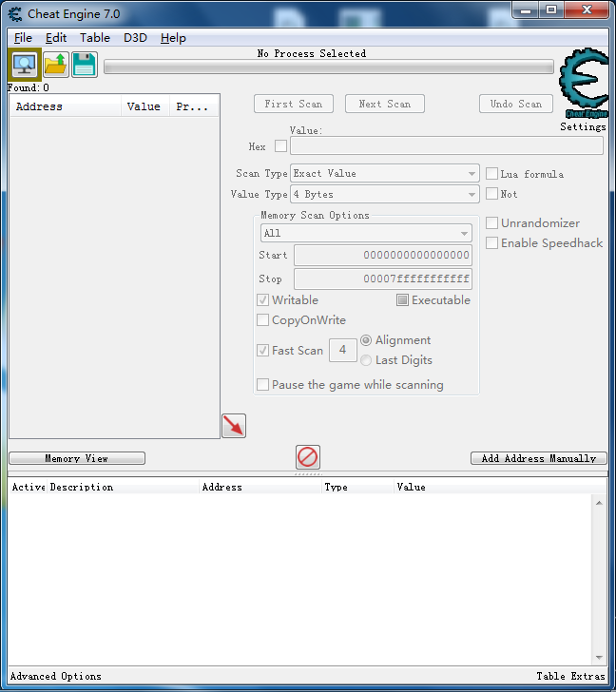Click the found list Address column header
The width and height of the screenshot is (616, 692).
point(66,106)
